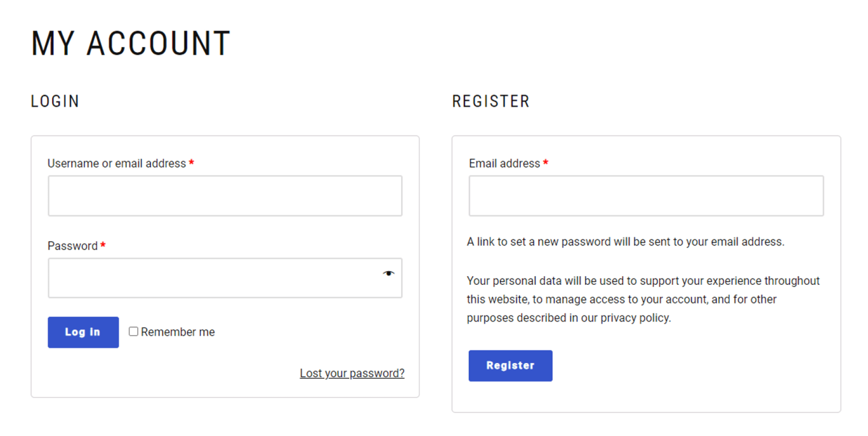Click the Username or email address label
Image resolution: width=868 pixels, height=436 pixels.
tap(117, 164)
